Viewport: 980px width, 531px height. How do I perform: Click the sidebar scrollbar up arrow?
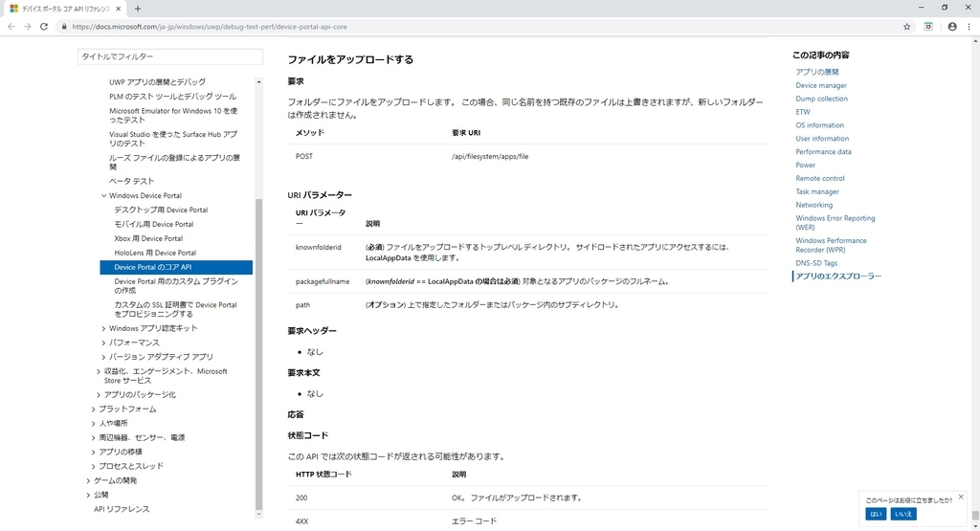tap(258, 82)
